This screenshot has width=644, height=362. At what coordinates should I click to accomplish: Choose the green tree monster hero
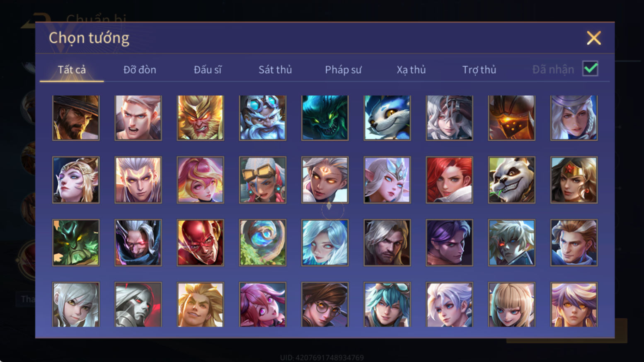coord(76,242)
